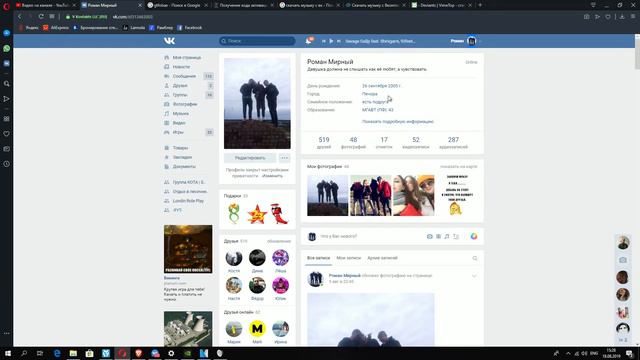Open Музыка in left menu
This screenshot has width=640, height=360.
[180, 113]
